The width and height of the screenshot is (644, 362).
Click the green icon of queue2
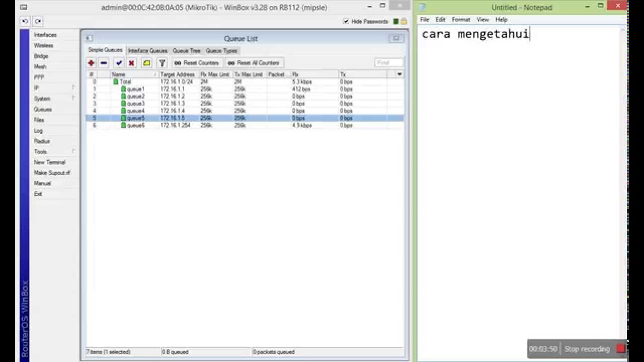[123, 96]
